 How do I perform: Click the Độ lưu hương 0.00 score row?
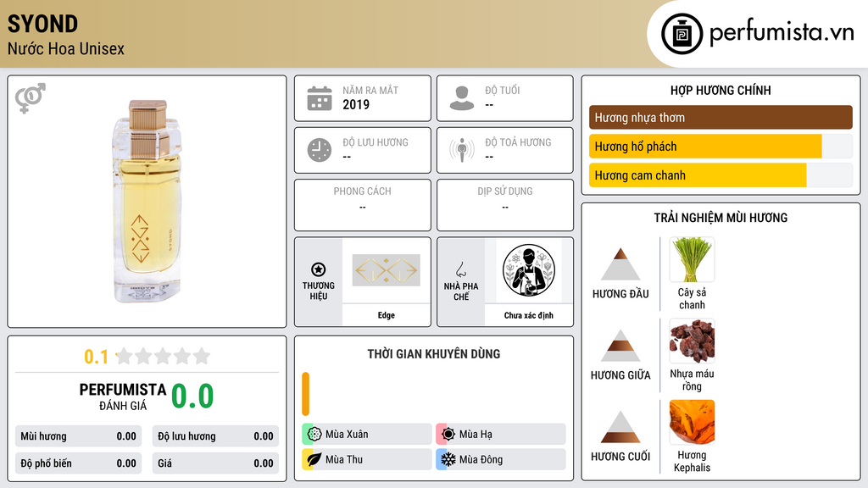[x=215, y=436]
